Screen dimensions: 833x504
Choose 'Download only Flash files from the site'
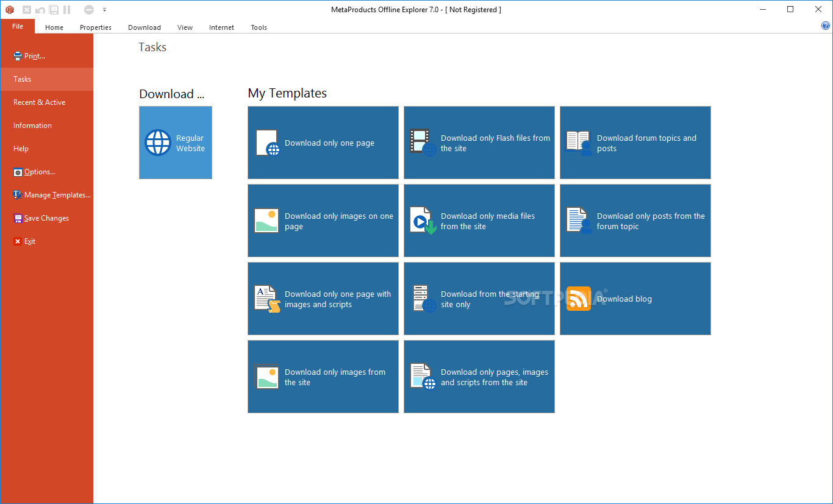pyautogui.click(x=479, y=143)
